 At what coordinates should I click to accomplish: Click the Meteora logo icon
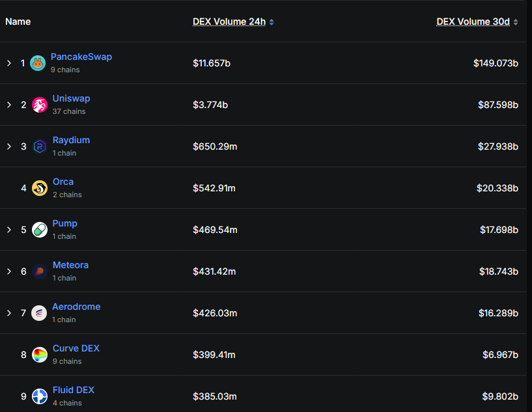click(x=40, y=271)
